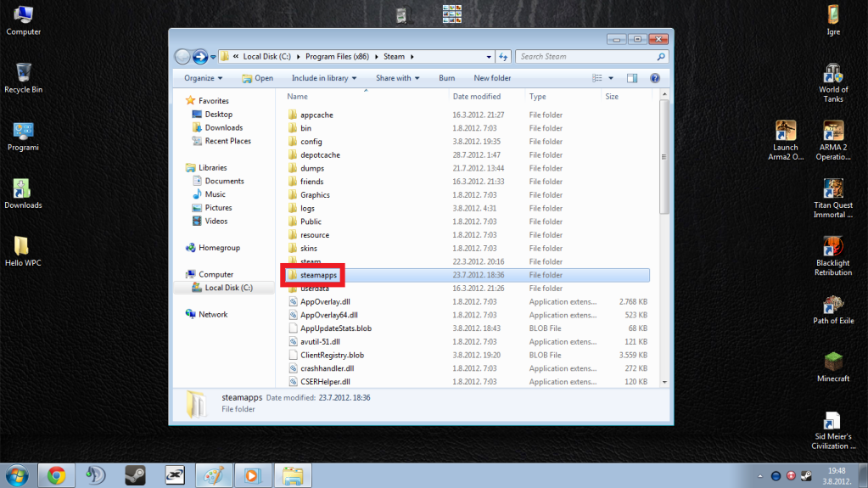
Task: Launch Blacklight Retribution desktop shortcut
Action: click(833, 256)
